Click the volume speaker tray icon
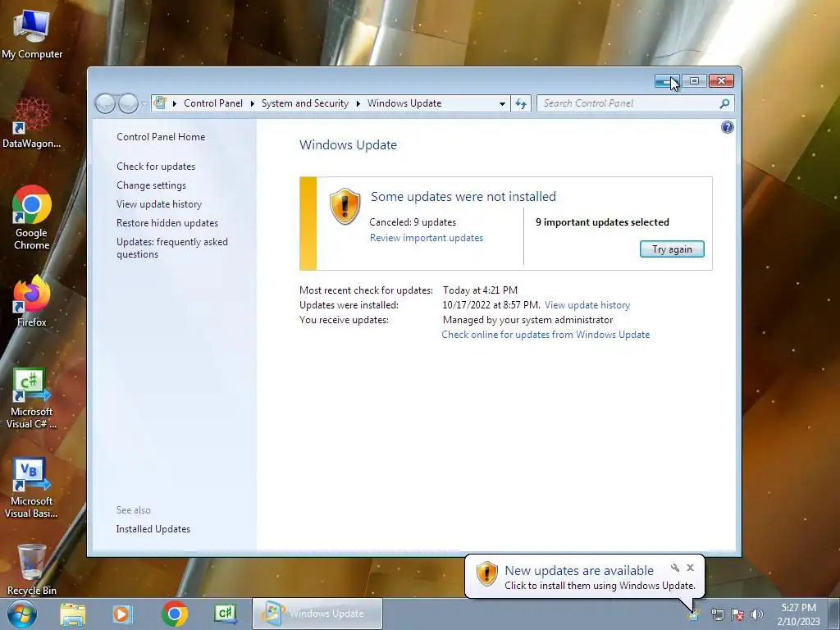This screenshot has height=630, width=840. 756,614
